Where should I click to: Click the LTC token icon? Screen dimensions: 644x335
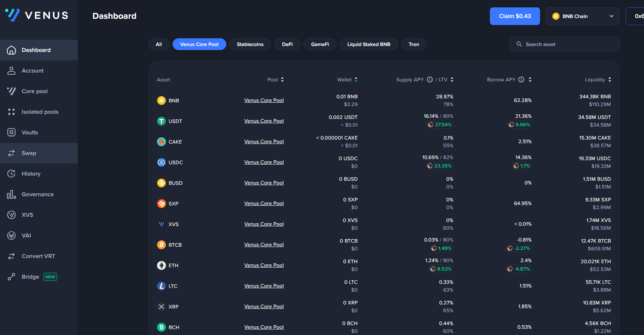(x=161, y=286)
